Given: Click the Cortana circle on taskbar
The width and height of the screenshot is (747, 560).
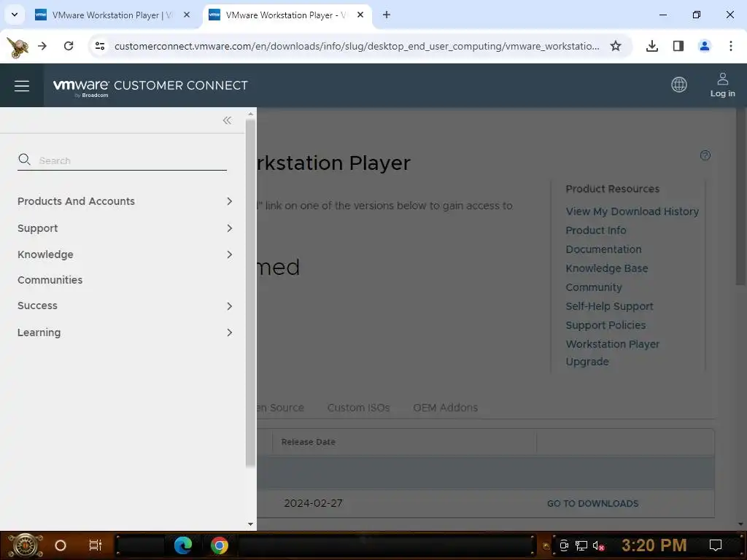Looking at the screenshot, I should [x=61, y=545].
